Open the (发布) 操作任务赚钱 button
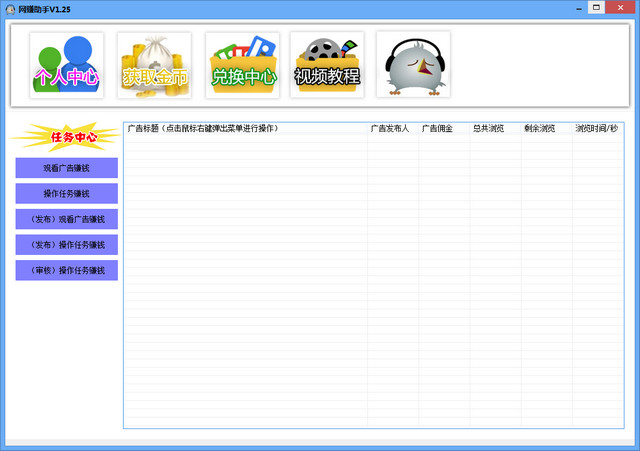Viewport: 640px width, 451px height. 66,245
